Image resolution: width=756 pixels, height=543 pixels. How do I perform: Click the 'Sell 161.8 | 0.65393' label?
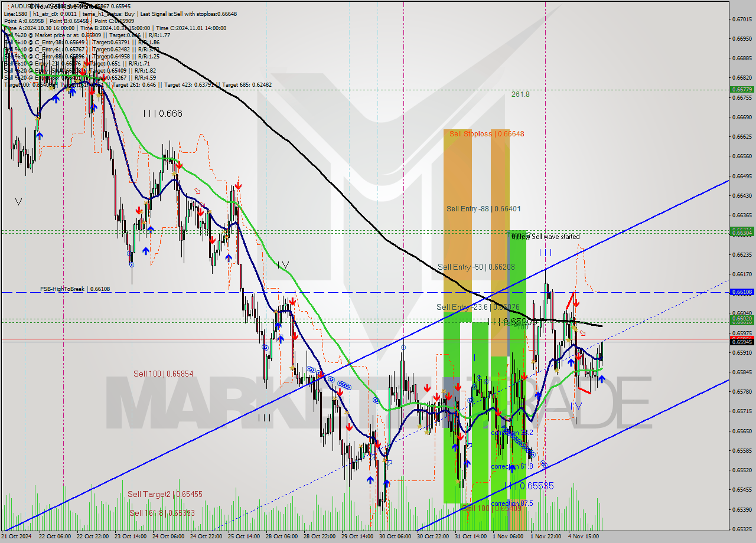pos(162,513)
